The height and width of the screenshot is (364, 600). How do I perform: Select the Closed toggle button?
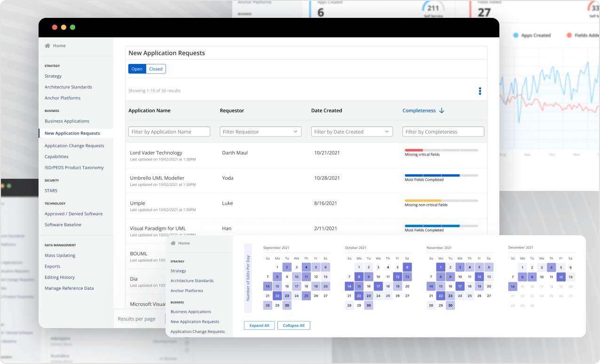pyautogui.click(x=156, y=69)
